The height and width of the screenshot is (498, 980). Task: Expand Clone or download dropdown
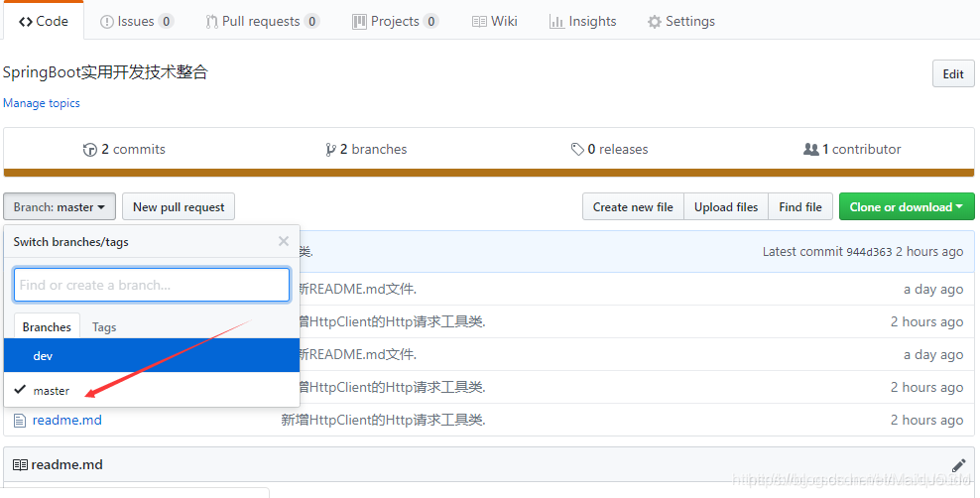[907, 206]
